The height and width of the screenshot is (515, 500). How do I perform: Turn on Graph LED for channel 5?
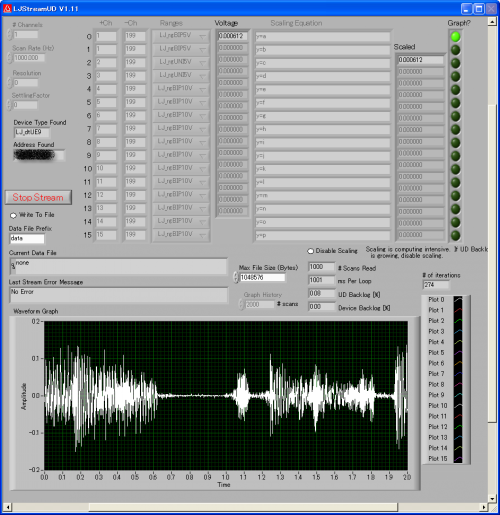click(x=455, y=103)
